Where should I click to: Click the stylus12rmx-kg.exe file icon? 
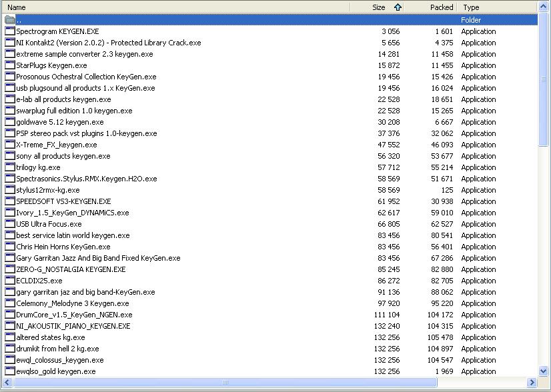(x=10, y=190)
